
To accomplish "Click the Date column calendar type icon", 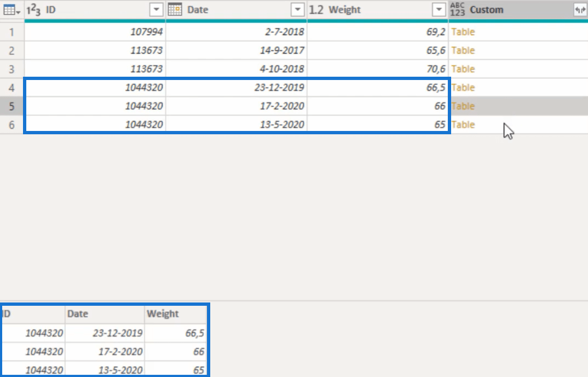I will [175, 9].
